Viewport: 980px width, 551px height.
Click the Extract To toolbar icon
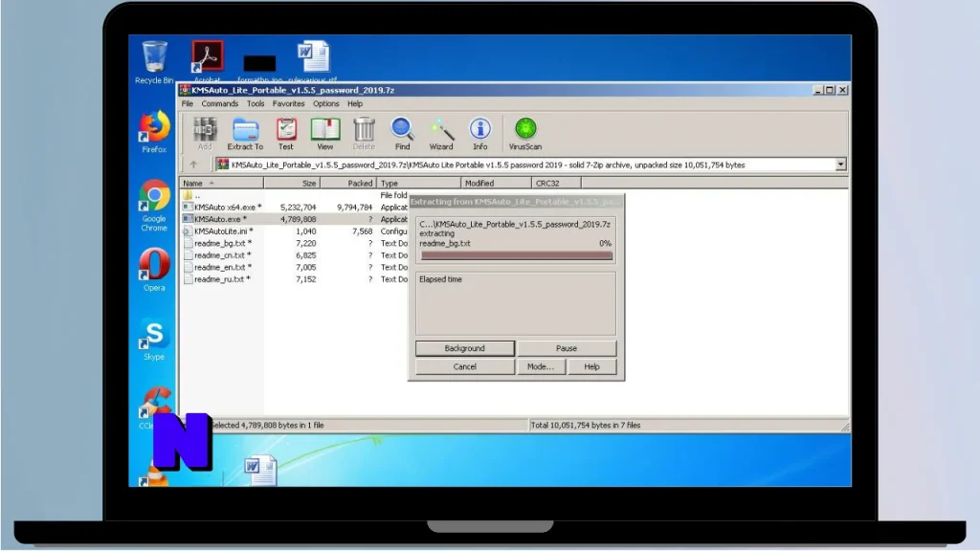point(245,134)
